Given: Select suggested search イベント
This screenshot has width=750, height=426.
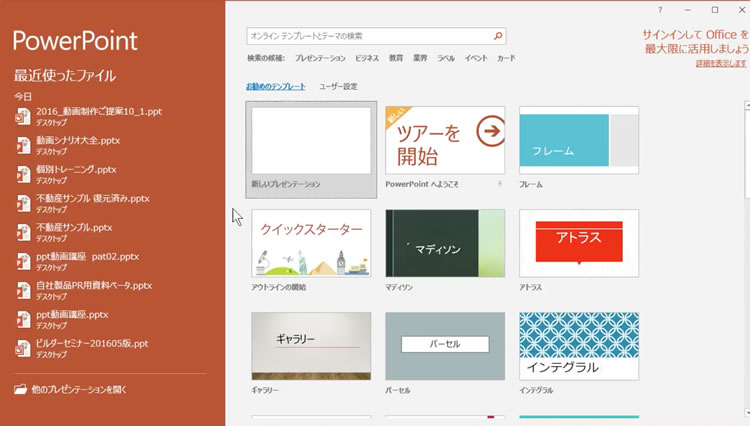Looking at the screenshot, I should point(475,58).
